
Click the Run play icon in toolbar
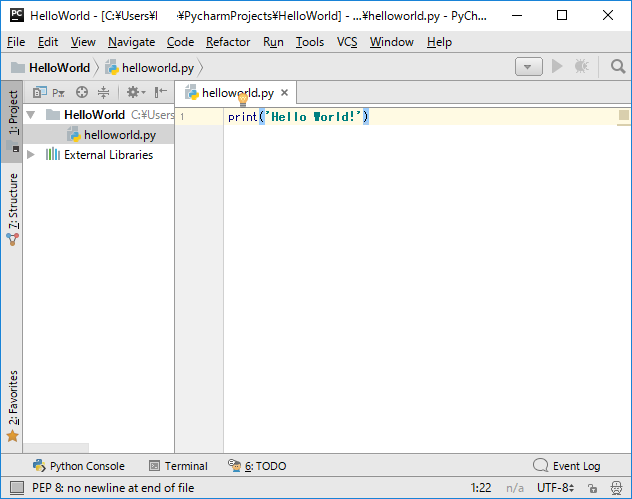[x=557, y=67]
